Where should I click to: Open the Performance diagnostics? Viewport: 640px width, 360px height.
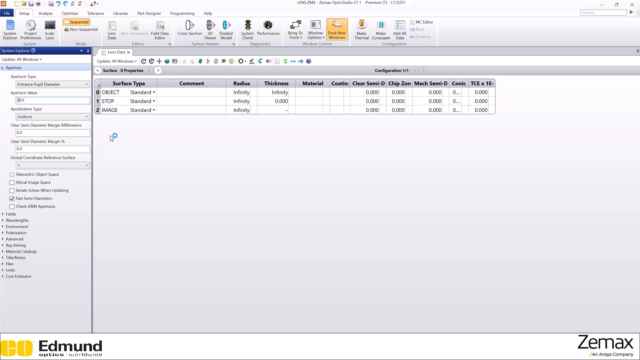point(268,28)
